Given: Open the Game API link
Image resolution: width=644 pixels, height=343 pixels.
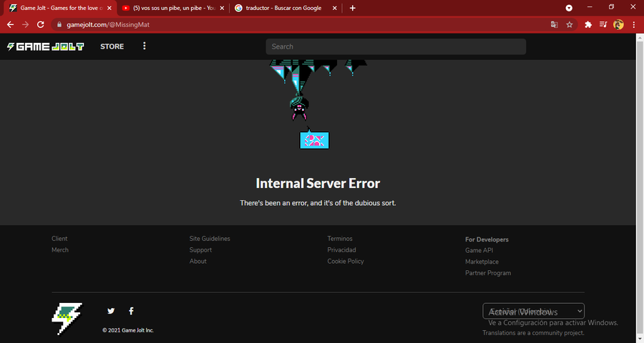Looking at the screenshot, I should 479,250.
